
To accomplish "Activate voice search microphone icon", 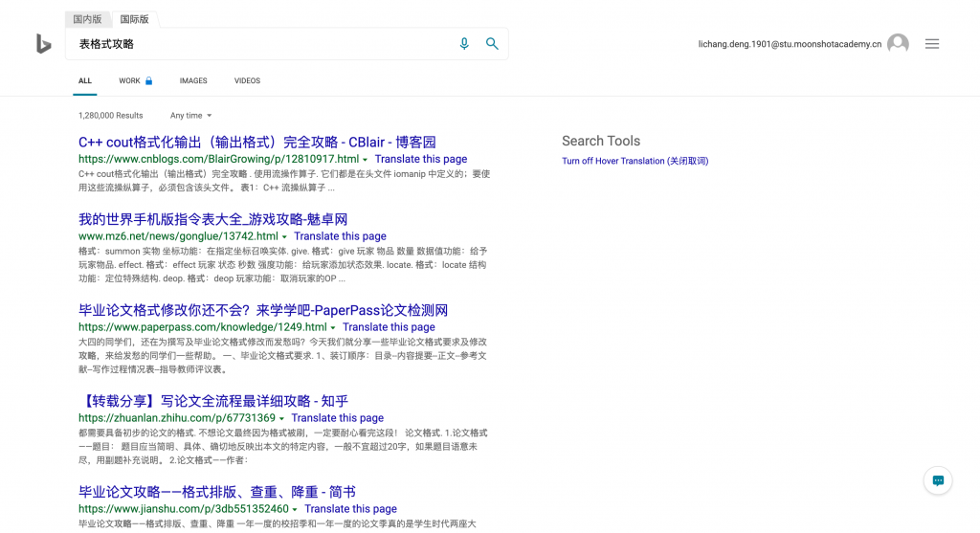I will 464,44.
